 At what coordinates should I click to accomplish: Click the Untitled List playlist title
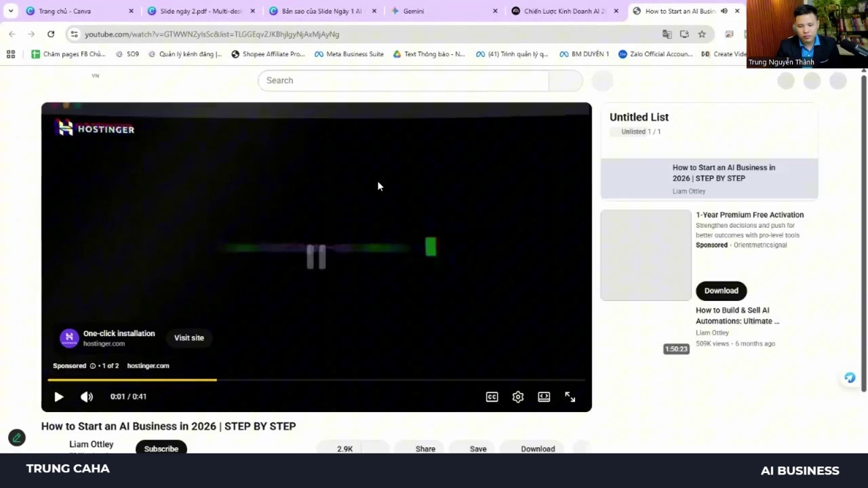coord(639,117)
